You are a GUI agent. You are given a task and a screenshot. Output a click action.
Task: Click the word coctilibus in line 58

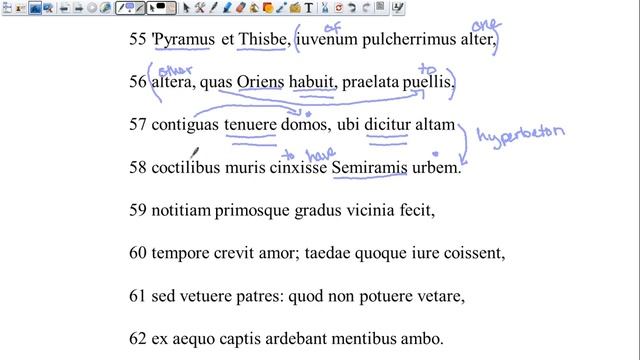click(x=186, y=167)
